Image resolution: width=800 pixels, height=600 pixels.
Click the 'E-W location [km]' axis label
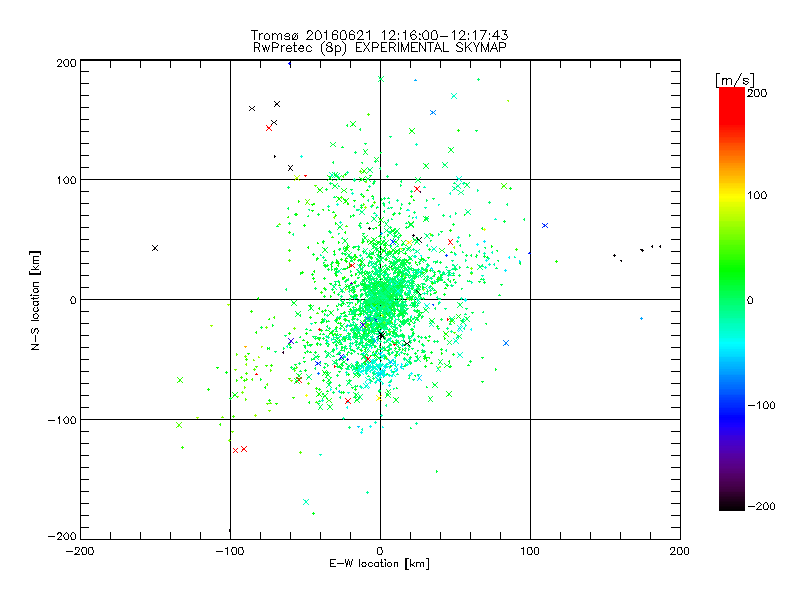click(380, 563)
